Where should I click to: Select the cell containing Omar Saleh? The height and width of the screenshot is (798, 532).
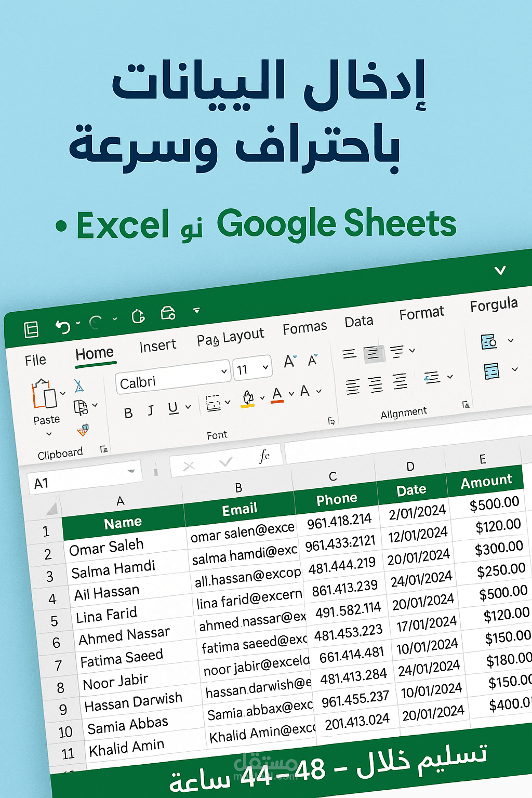pos(125,545)
